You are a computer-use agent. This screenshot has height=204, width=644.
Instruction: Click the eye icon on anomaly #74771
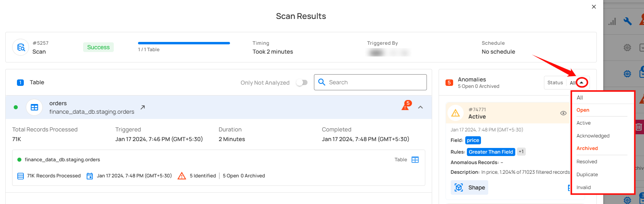point(563,113)
